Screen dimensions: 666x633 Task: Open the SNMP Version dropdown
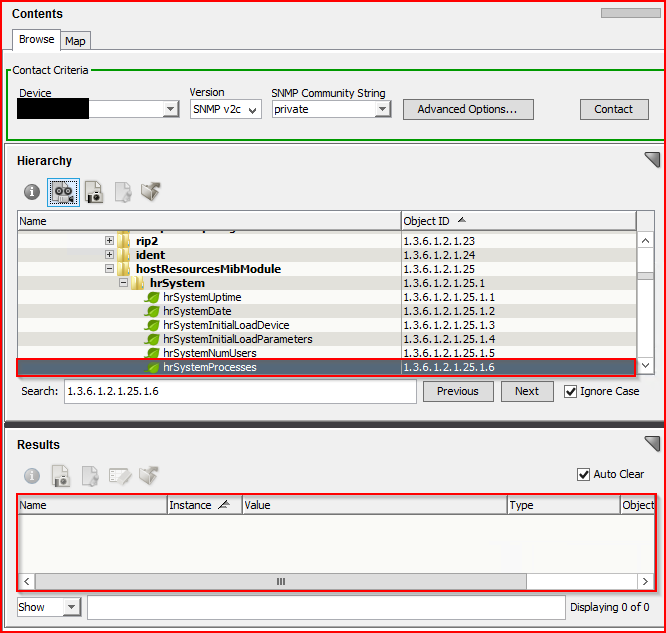253,110
